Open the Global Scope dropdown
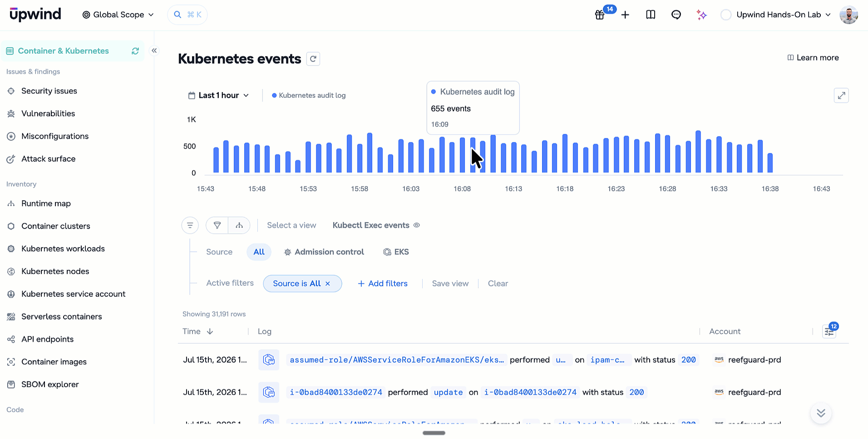 click(118, 15)
